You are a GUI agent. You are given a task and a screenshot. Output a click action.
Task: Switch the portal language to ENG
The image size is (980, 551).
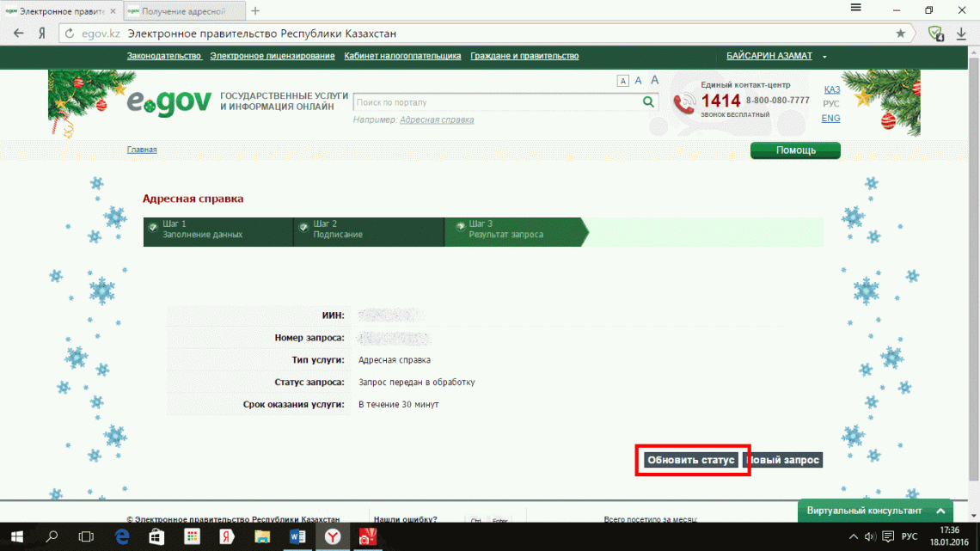830,118
